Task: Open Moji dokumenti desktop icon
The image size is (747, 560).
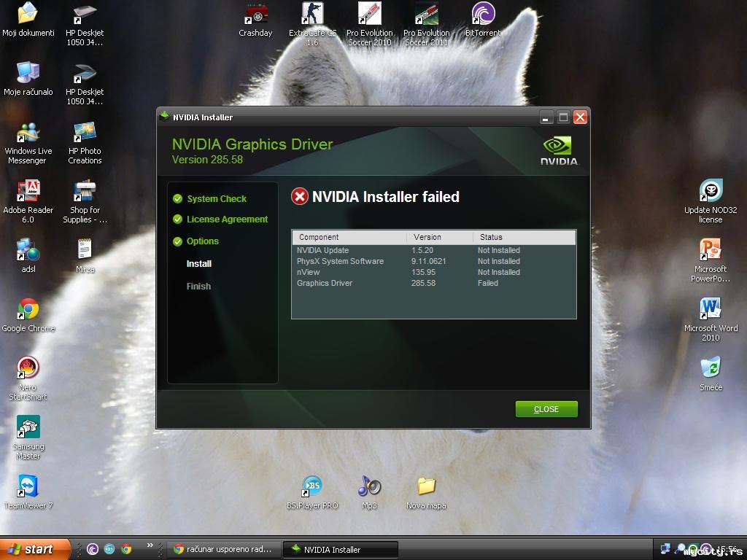Action: click(x=28, y=19)
